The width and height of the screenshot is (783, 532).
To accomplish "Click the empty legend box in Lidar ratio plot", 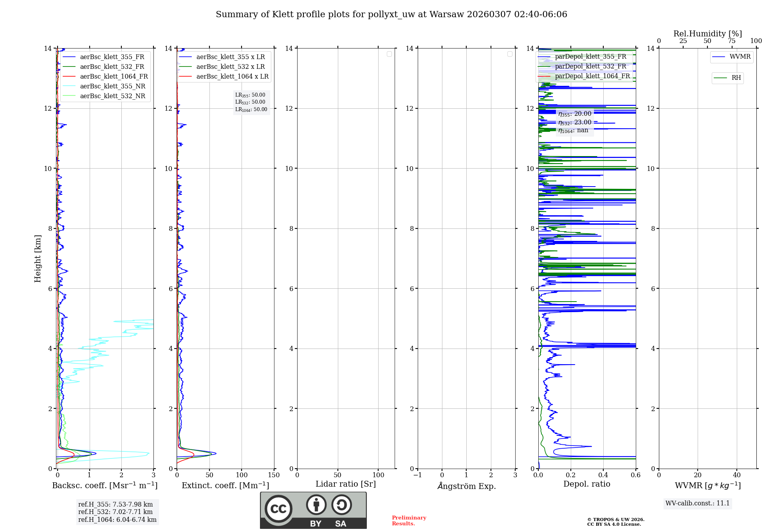I will pos(389,54).
